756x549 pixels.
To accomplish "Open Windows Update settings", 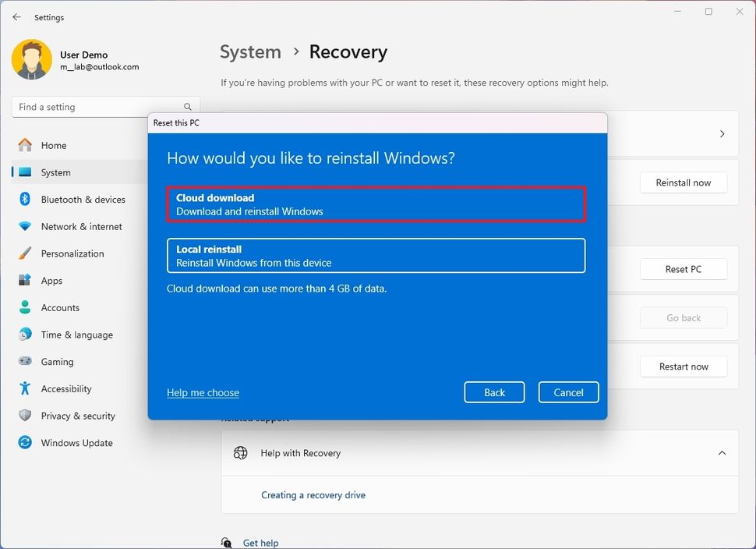I will tap(76, 442).
